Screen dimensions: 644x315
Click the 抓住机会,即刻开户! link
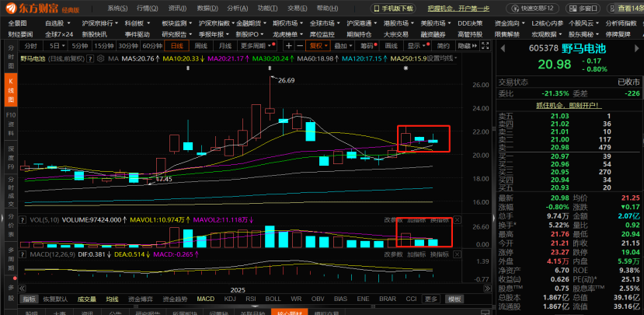[x=569, y=105]
